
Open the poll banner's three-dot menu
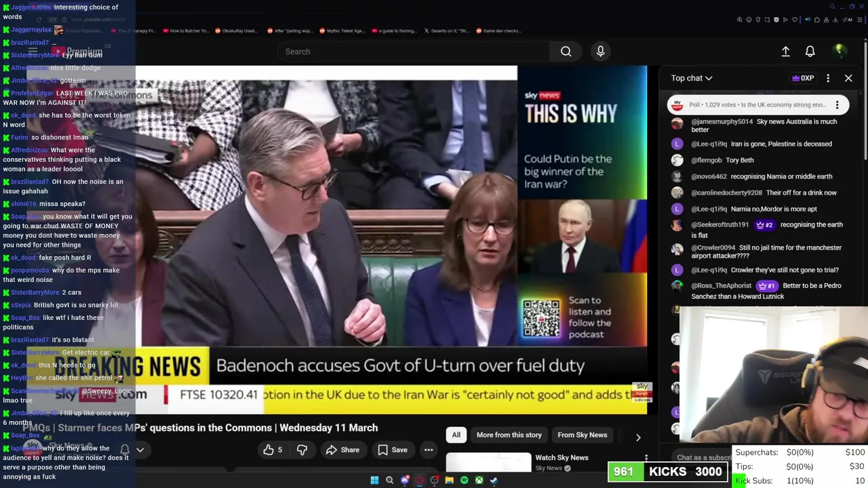(837, 105)
